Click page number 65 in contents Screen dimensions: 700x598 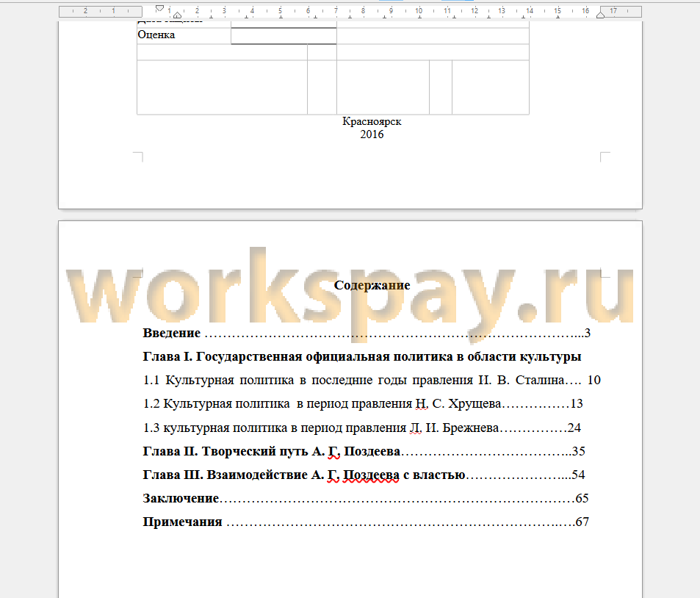point(582,499)
